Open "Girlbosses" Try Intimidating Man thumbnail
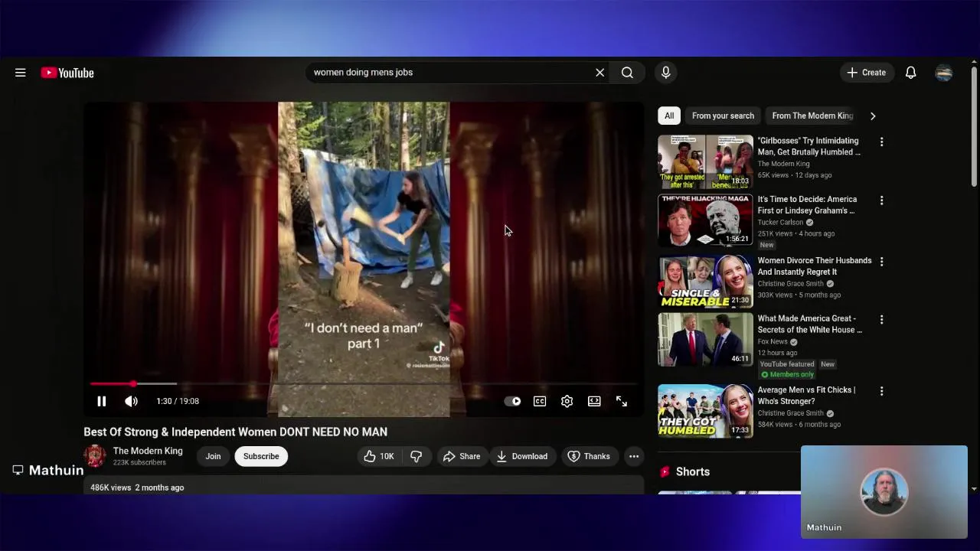 coord(705,161)
